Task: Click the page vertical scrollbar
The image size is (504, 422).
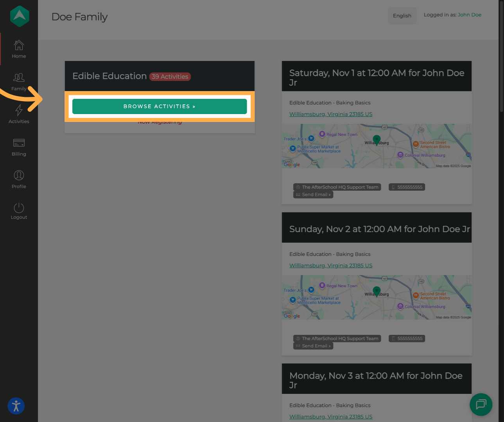Action: (x=501, y=59)
